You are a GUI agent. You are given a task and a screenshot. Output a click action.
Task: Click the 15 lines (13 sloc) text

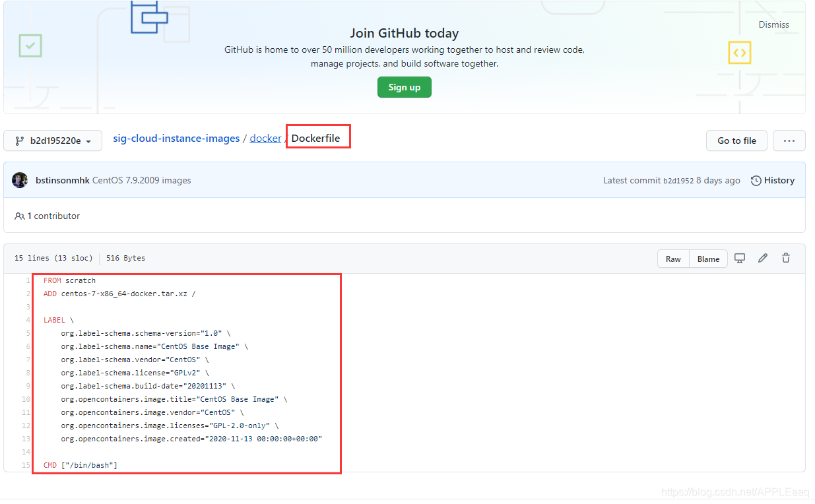[53, 258]
